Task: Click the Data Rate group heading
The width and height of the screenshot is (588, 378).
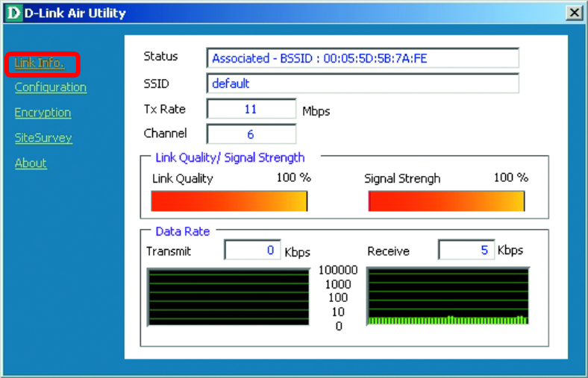Action: [x=183, y=232]
